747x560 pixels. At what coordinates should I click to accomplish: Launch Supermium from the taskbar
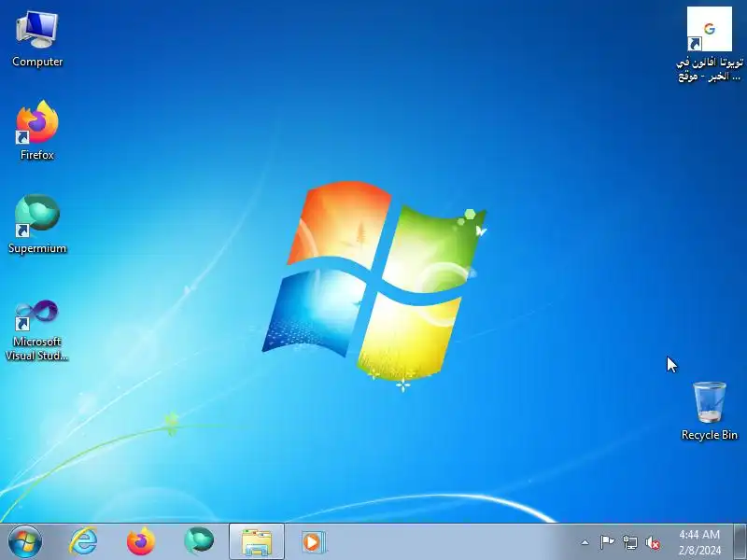199,541
